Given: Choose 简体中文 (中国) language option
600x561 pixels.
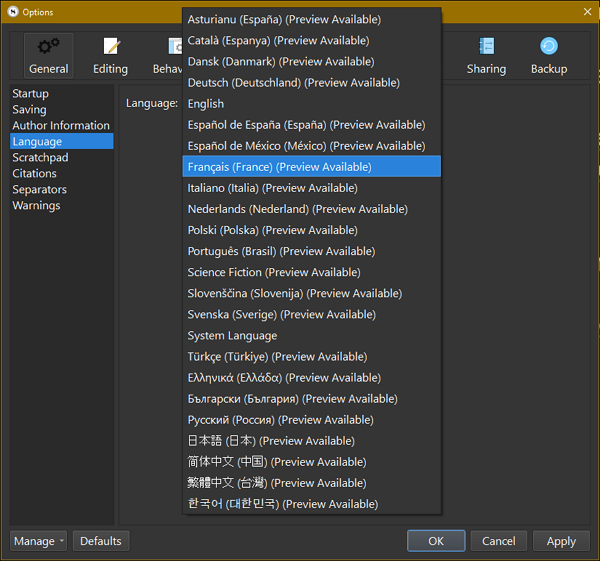Looking at the screenshot, I should 311,462.
